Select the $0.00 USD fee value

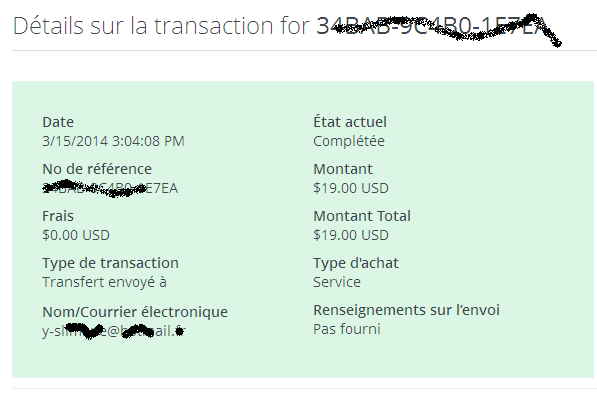pos(76,235)
